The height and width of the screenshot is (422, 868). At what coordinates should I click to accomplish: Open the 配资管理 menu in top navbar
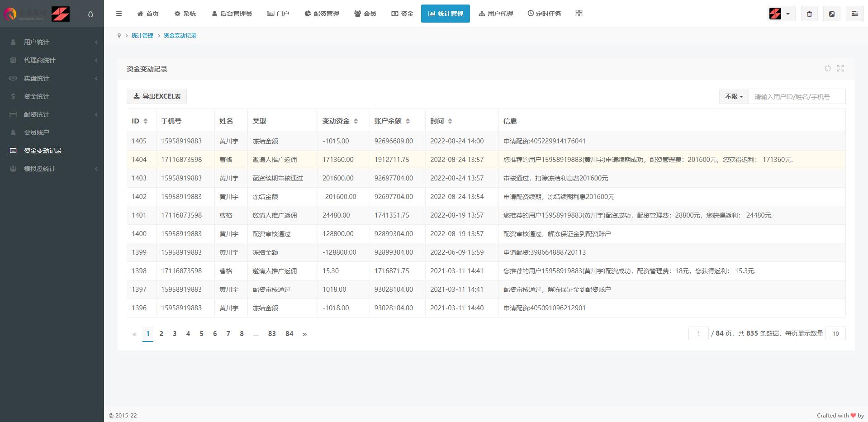point(322,14)
